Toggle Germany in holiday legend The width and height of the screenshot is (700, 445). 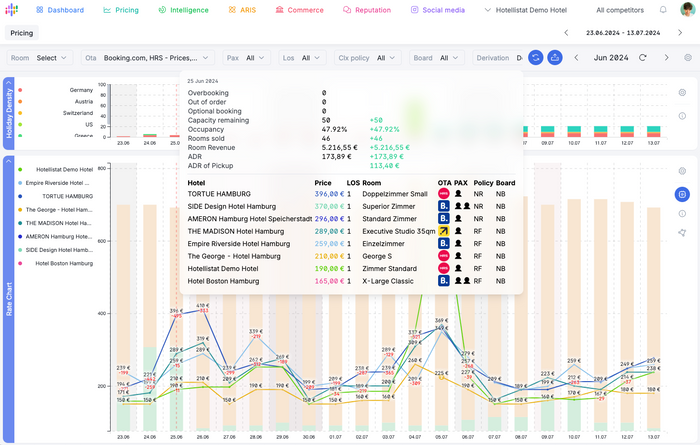point(56,90)
